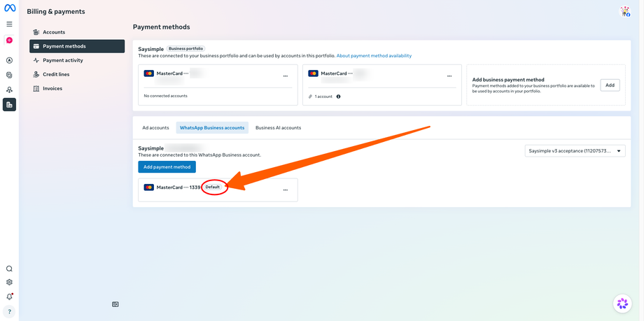Open settings gear in left rail
644x321 pixels.
point(9,283)
